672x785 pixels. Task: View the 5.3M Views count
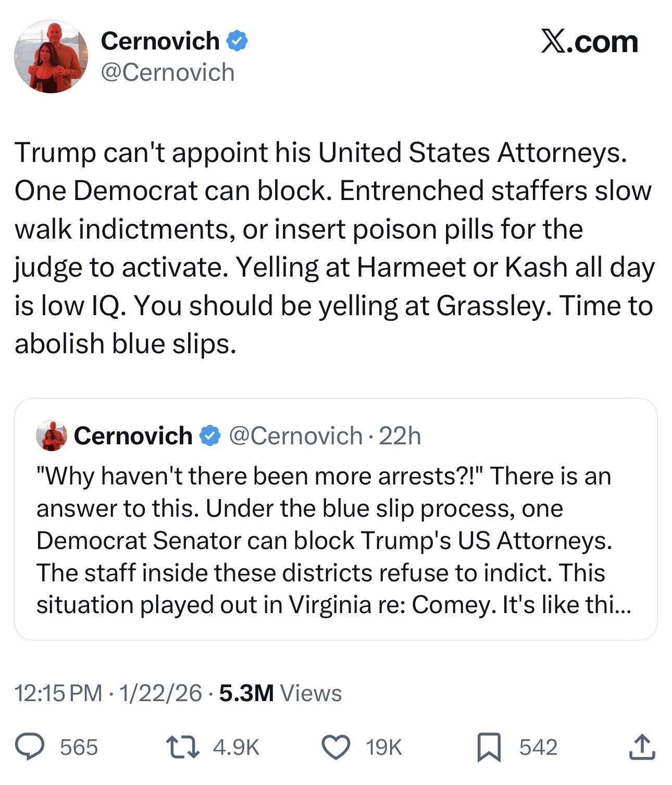click(x=280, y=693)
